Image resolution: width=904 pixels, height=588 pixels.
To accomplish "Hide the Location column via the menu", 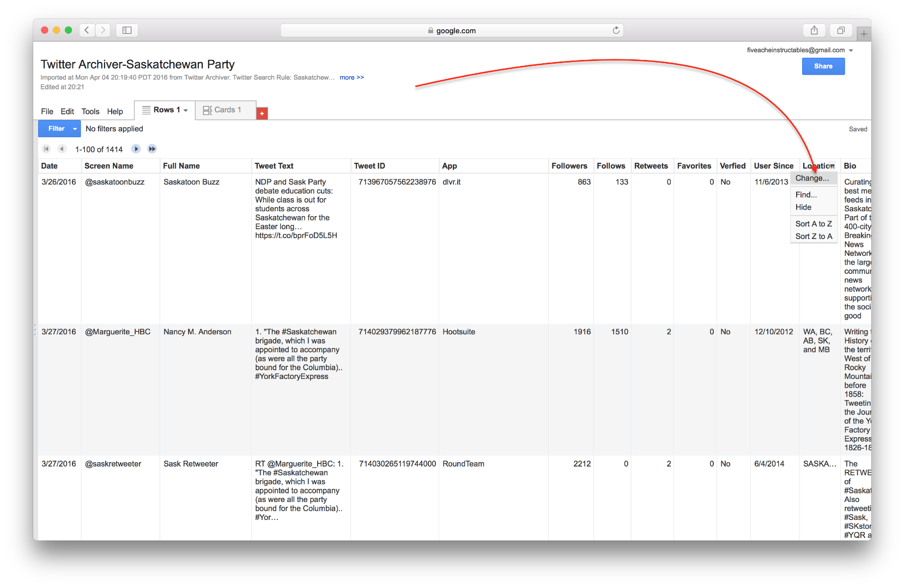I will click(804, 207).
